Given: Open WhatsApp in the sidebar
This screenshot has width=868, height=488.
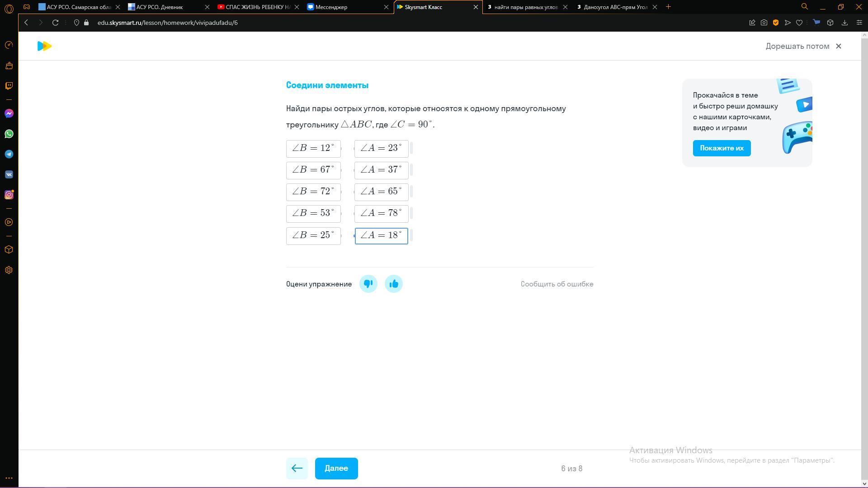Looking at the screenshot, I should coord(9,134).
